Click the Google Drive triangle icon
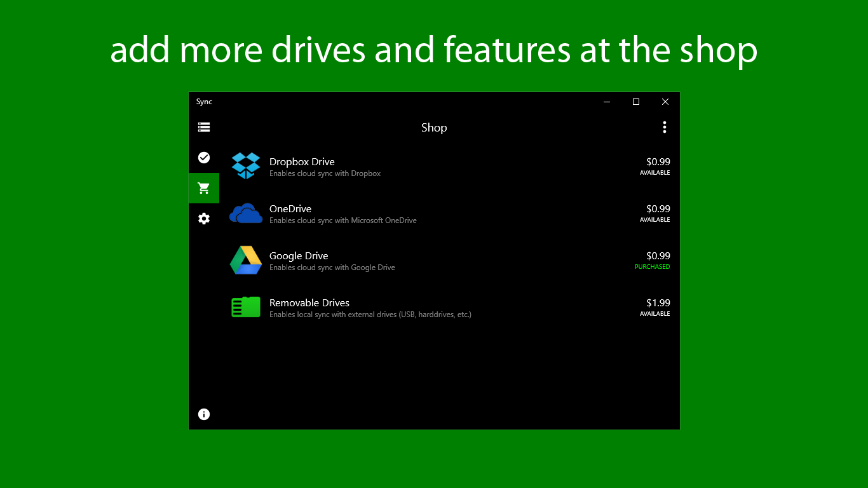868x488 pixels. [246, 260]
